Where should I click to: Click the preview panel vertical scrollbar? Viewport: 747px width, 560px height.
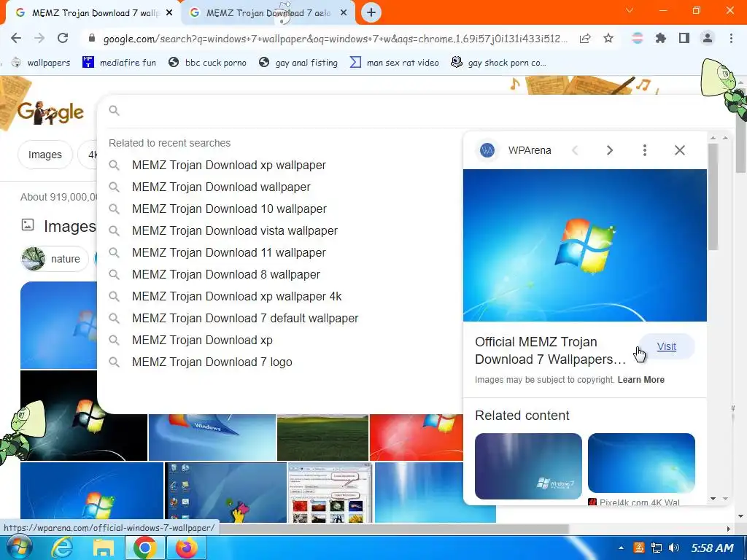pos(713,196)
